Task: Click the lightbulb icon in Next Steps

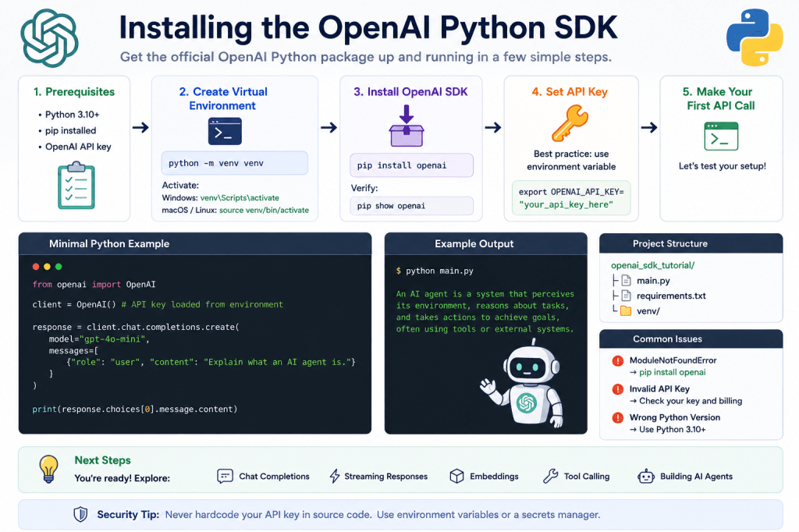Action: 48,469
